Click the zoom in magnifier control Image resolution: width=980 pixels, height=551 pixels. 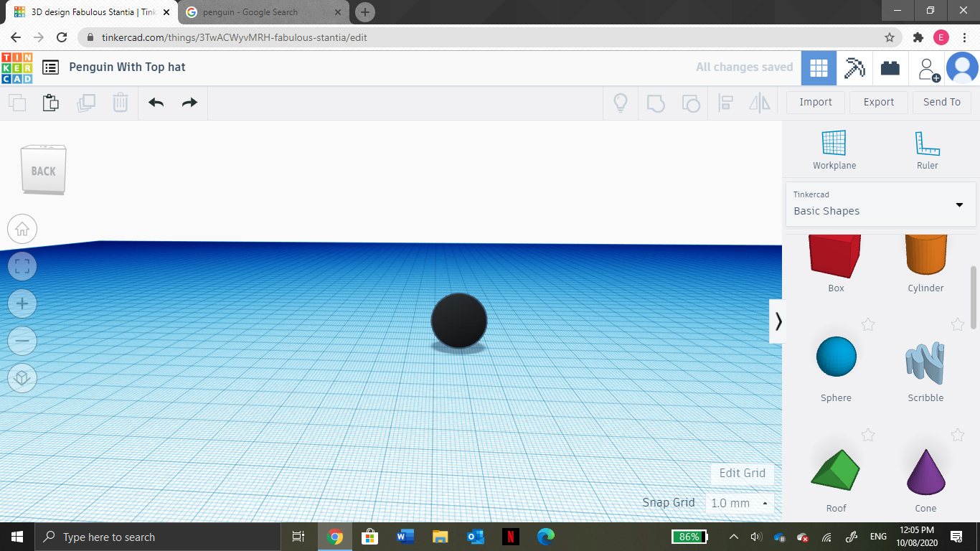pos(22,303)
